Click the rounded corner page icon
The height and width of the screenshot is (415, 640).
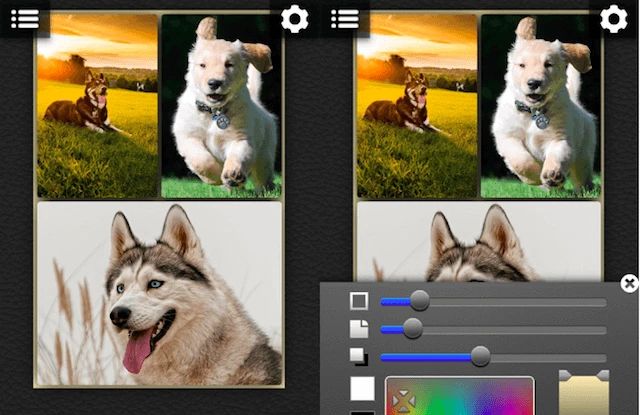[x=358, y=328]
